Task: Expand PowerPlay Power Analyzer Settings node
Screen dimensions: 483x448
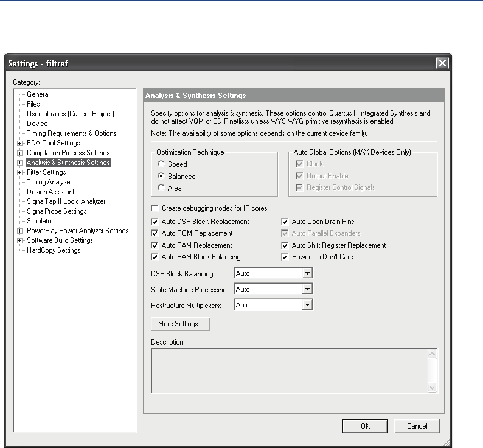Action: point(20,231)
